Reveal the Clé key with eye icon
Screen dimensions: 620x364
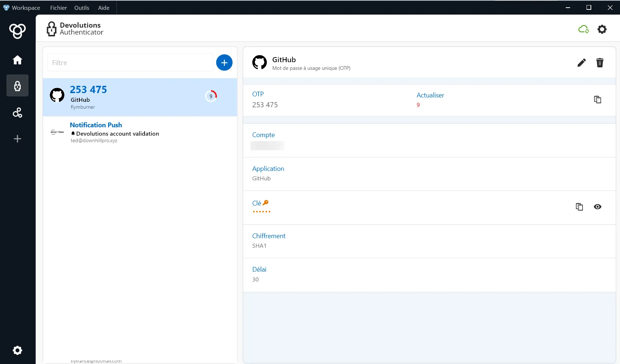(x=597, y=207)
